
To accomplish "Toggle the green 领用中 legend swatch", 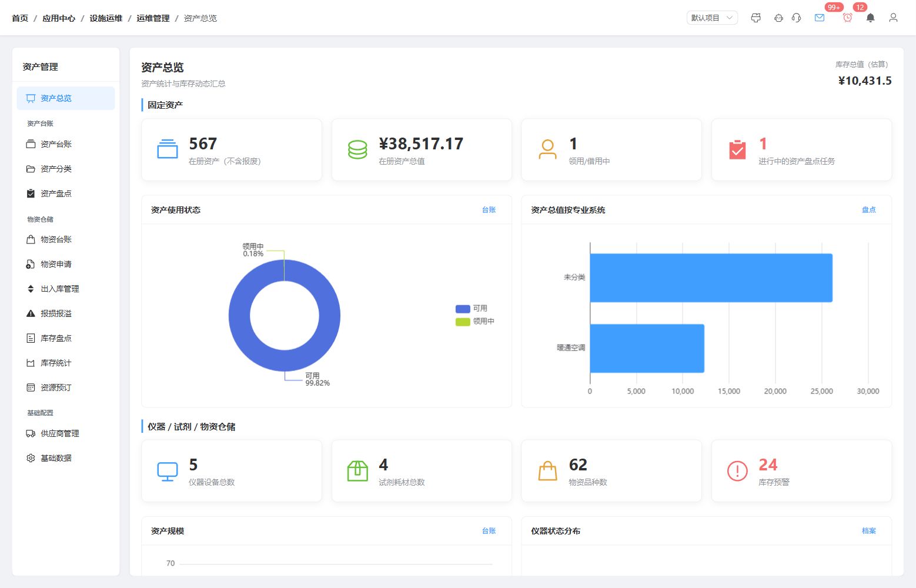I will coord(463,322).
